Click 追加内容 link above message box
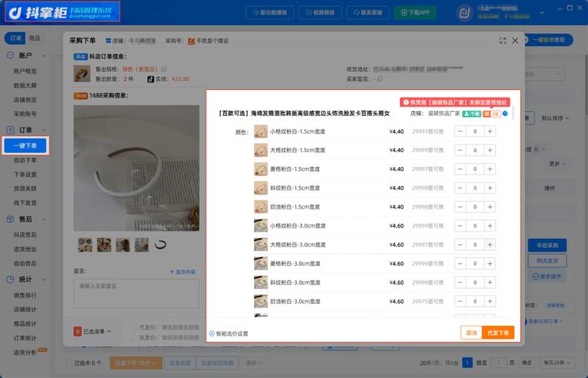Screen dimensions: 588x378 coord(183,271)
